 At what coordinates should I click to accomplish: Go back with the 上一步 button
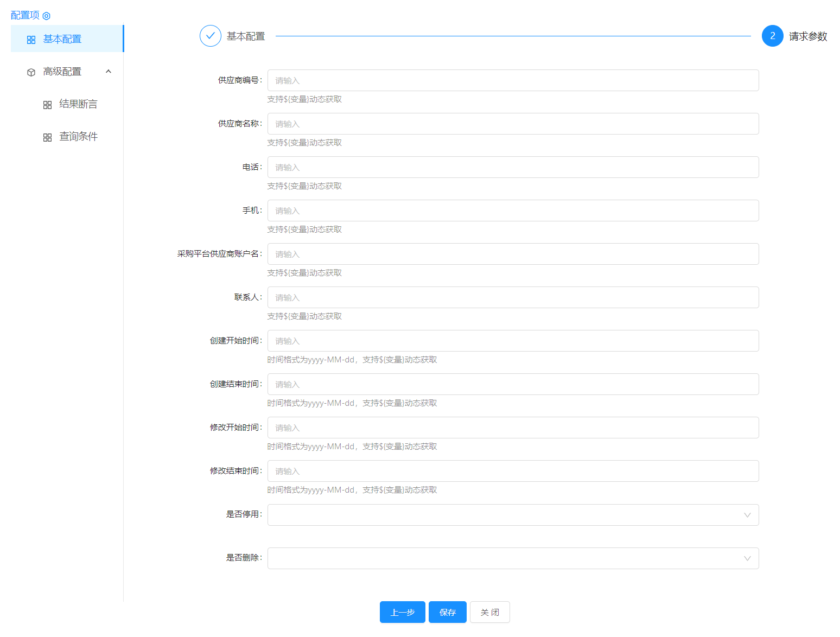coord(402,612)
